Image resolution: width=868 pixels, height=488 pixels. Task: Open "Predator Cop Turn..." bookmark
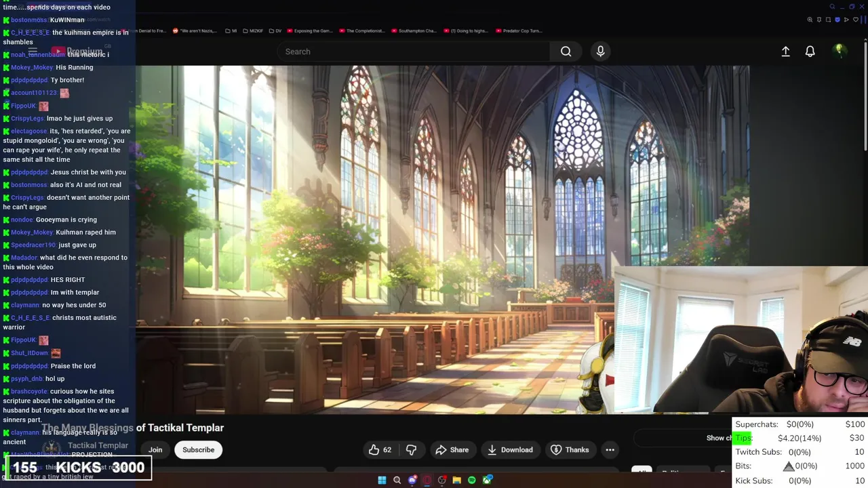(519, 30)
